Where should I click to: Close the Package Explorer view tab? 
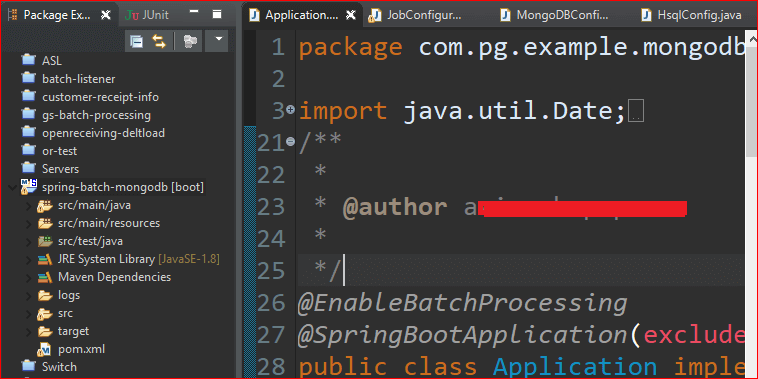[x=105, y=15]
